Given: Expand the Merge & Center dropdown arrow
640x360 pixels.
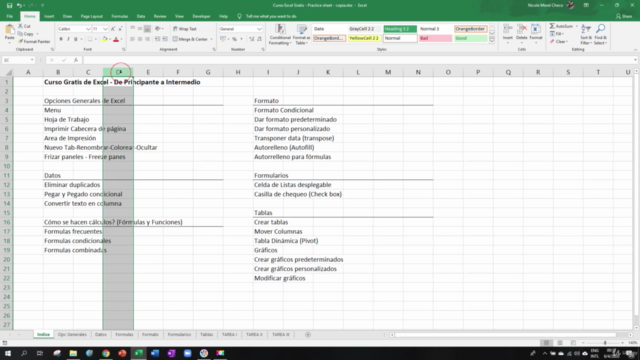Looking at the screenshot, I should click(211, 39).
